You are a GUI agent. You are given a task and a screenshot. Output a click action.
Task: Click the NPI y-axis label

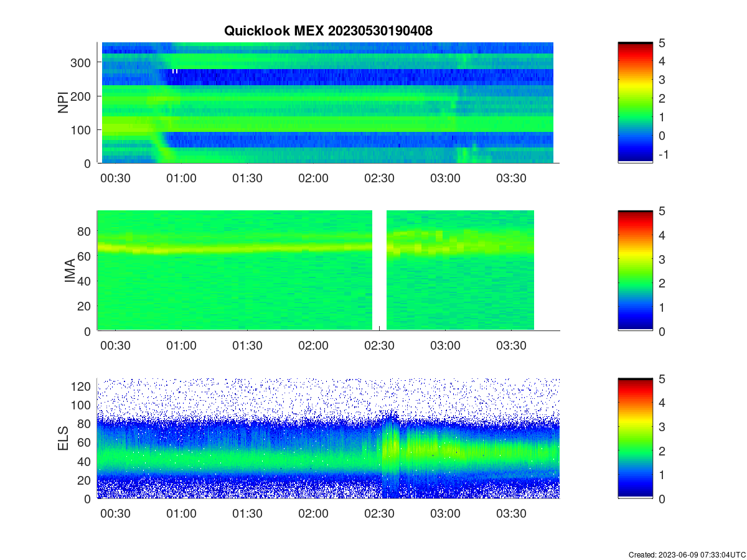[63, 103]
